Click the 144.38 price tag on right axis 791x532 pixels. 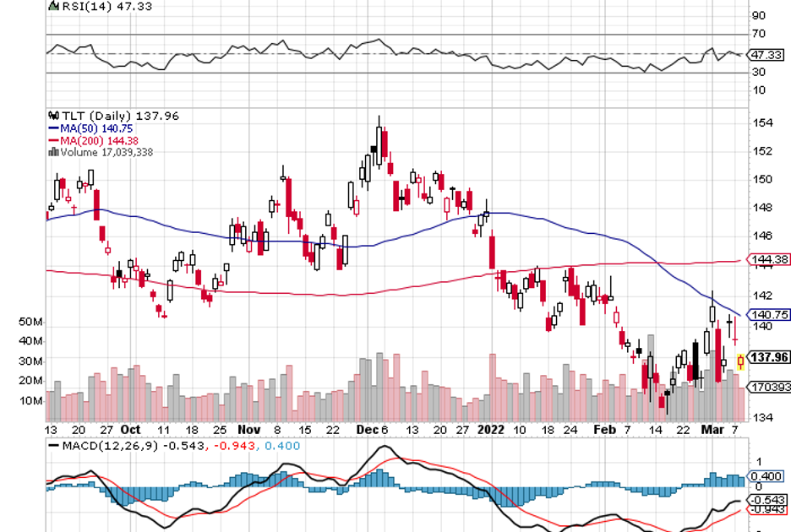pyautogui.click(x=768, y=260)
